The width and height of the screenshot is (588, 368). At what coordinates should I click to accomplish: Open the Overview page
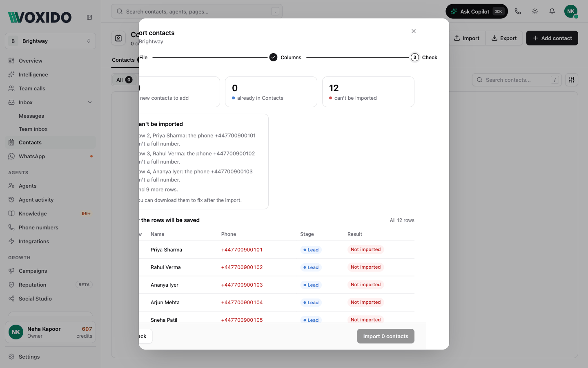point(51,61)
